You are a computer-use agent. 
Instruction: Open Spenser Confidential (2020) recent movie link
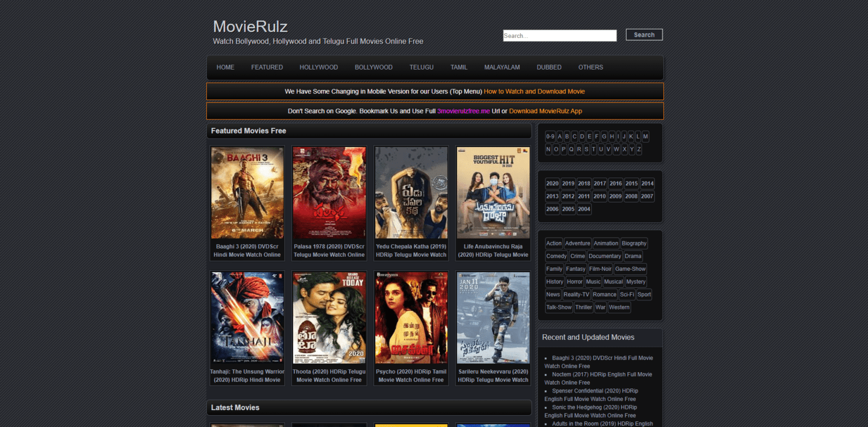592,395
